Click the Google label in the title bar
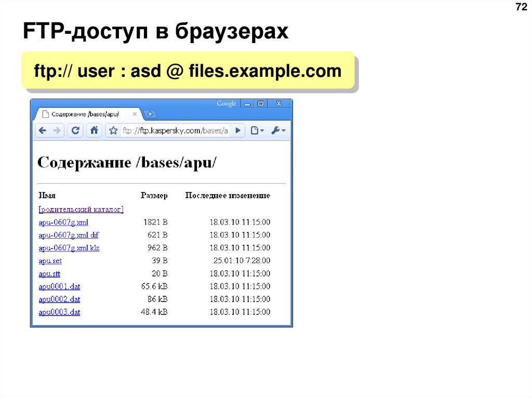This screenshot has width=532, height=398. pos(227,104)
